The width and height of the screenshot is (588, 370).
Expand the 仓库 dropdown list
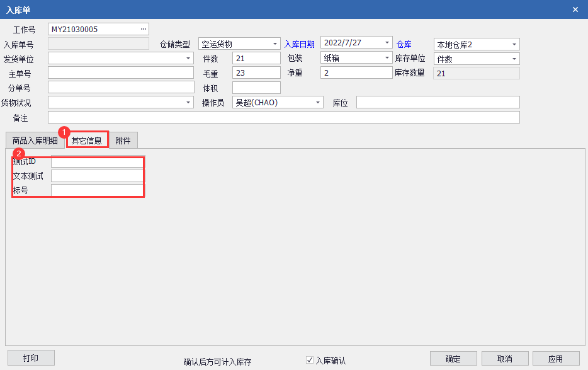click(x=514, y=44)
